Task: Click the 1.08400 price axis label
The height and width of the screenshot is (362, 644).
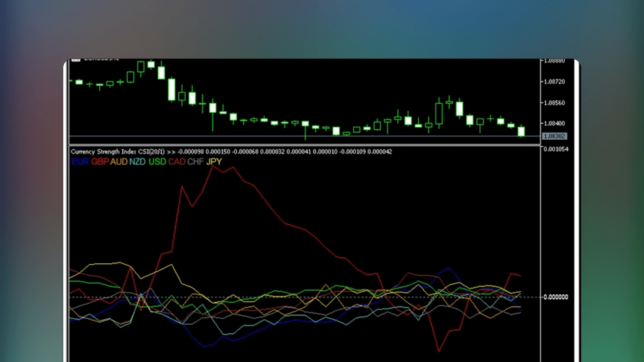Action: coord(554,123)
